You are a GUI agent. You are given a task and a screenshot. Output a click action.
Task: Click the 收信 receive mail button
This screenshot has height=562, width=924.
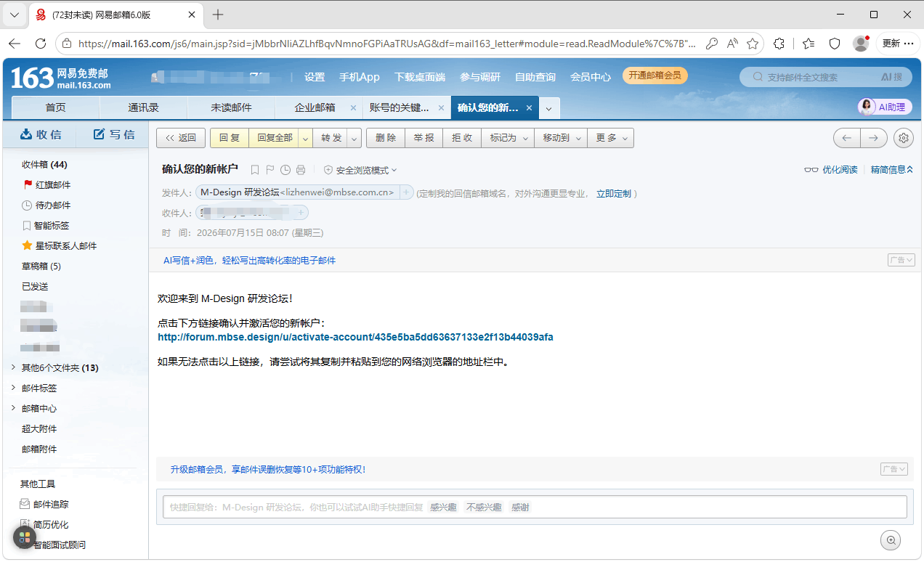pyautogui.click(x=41, y=134)
